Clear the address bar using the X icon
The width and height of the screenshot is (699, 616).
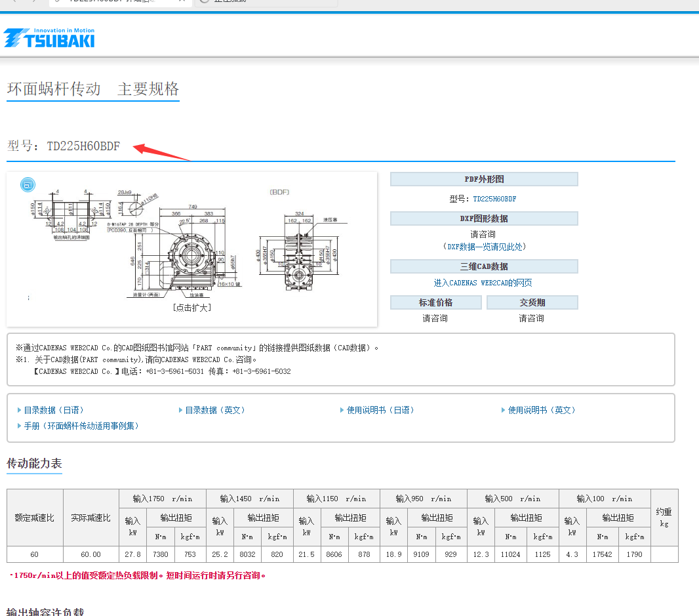[x=182, y=2]
